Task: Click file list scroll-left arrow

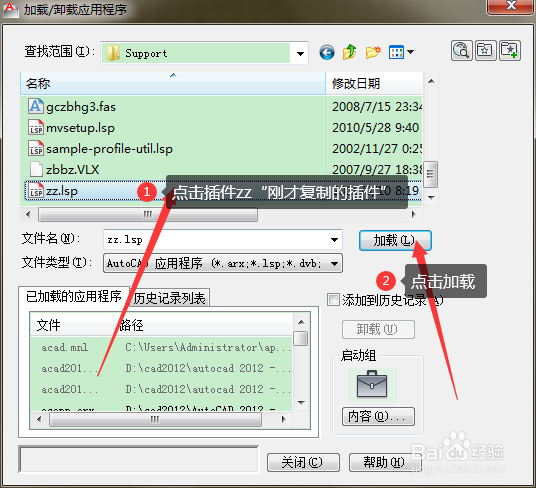Action: pos(28,215)
